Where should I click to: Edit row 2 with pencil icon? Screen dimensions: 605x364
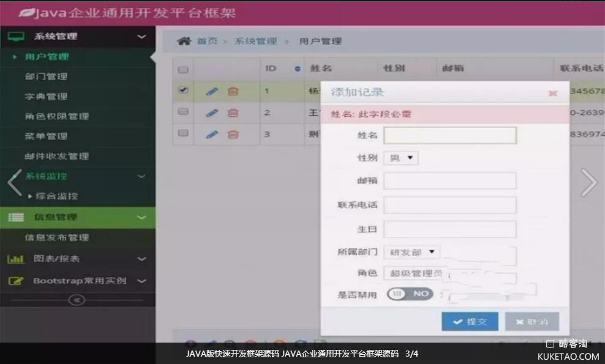click(x=212, y=113)
